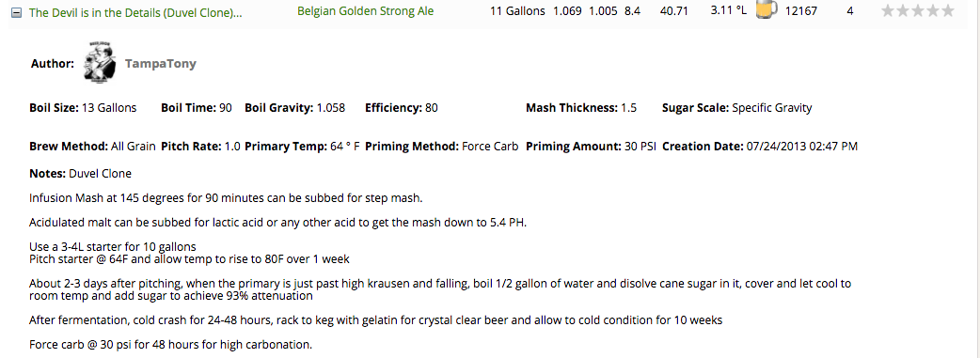Viewport: 980px width, 358px height.
Task: Click the brew count number 4
Action: (x=850, y=11)
